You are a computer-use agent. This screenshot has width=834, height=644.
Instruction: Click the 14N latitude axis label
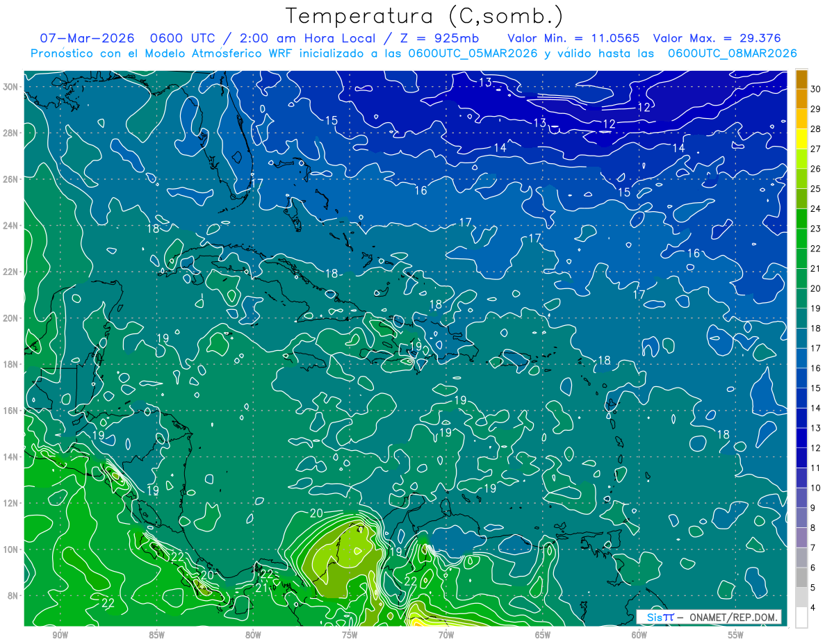pyautogui.click(x=10, y=456)
